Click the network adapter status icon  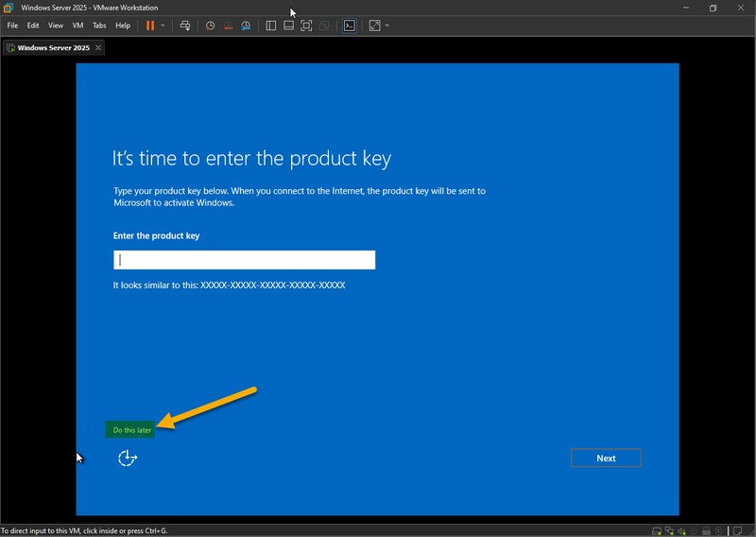(x=669, y=531)
